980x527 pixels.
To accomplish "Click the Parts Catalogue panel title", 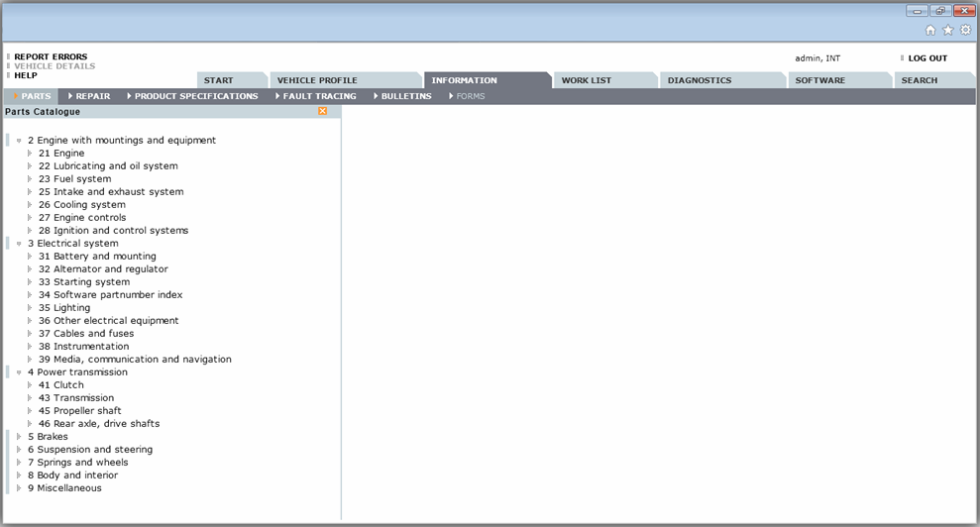I will point(43,112).
